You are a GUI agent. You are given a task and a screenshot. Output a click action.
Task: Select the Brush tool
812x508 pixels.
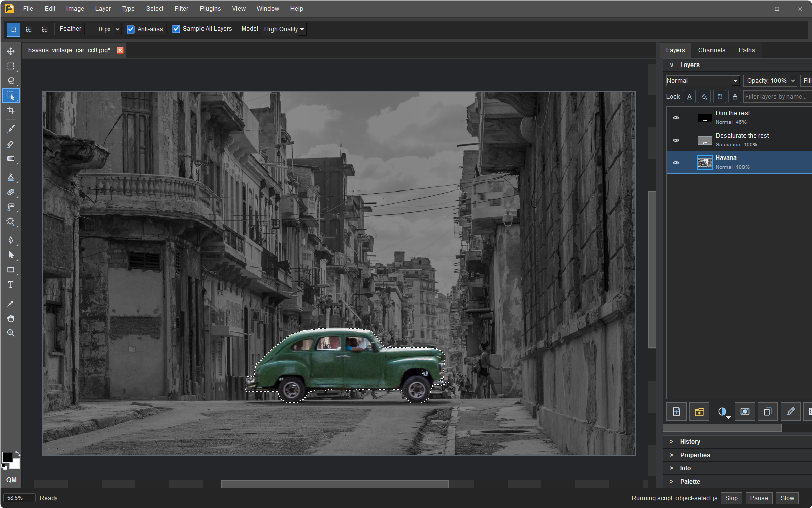pyautogui.click(x=11, y=129)
